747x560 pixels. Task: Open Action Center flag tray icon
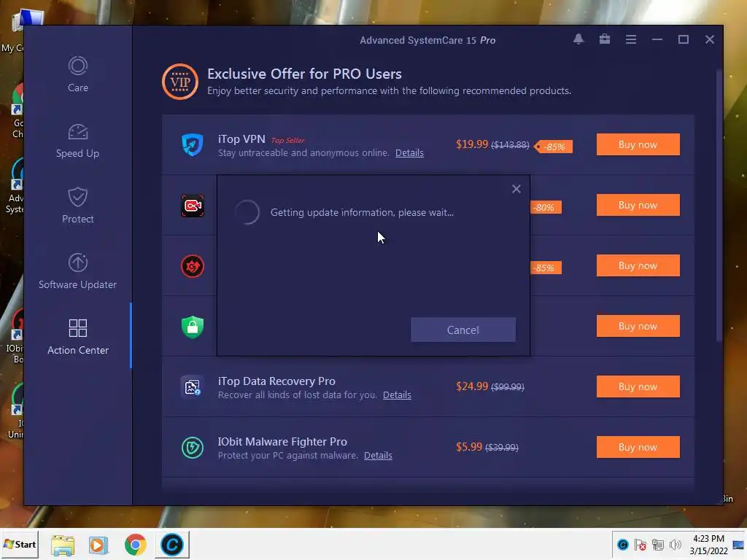[x=640, y=545]
